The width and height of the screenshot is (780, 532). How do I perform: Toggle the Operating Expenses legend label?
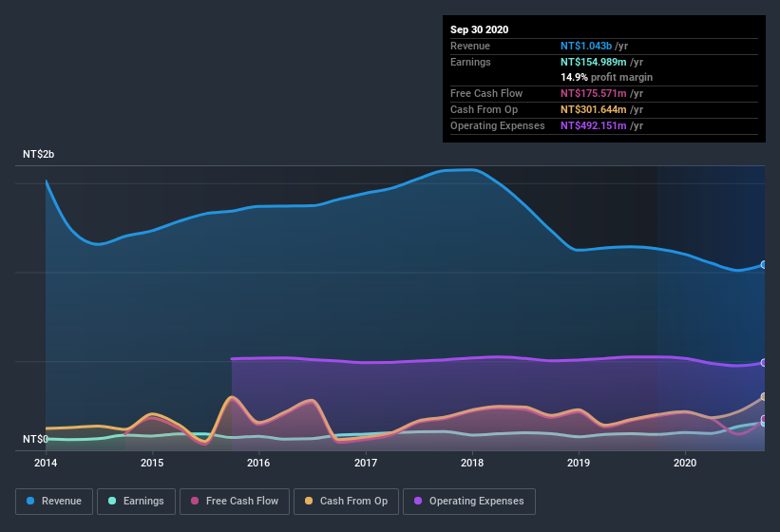[x=476, y=501]
